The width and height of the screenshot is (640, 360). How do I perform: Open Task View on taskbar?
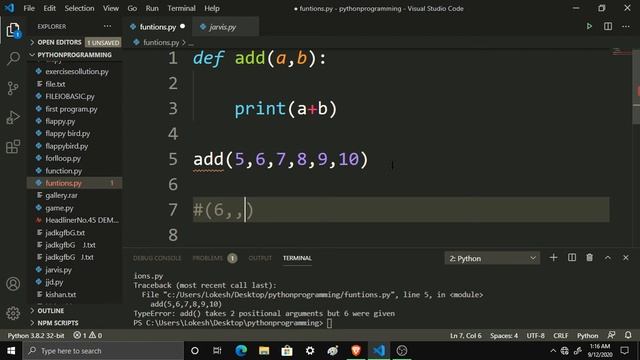pos(217,351)
